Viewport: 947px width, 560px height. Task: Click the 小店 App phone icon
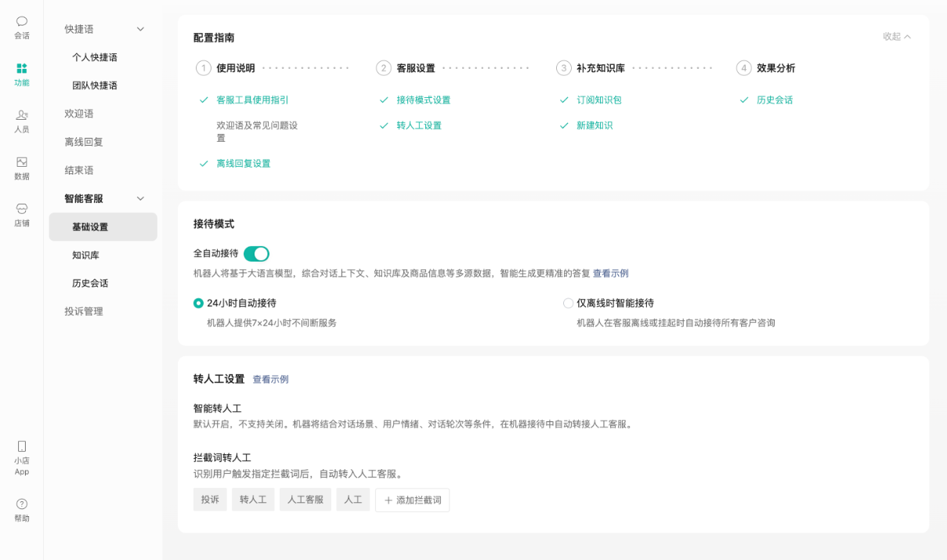pyautogui.click(x=21, y=446)
